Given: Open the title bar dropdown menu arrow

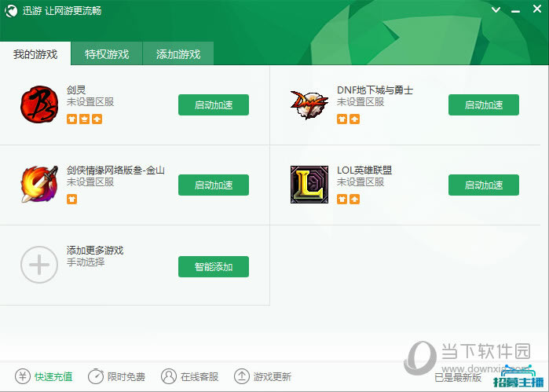Looking at the screenshot, I should pyautogui.click(x=496, y=9).
